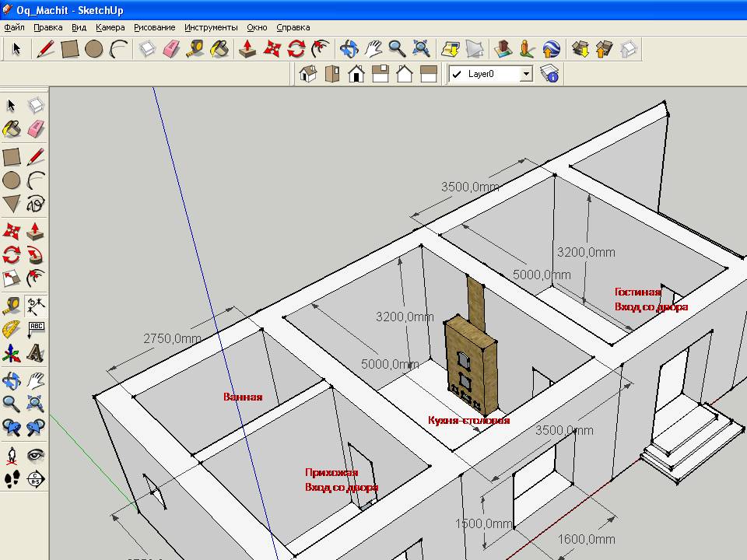The image size is (747, 560).
Task: Click the Walk tool footprints icon
Action: pos(12,479)
